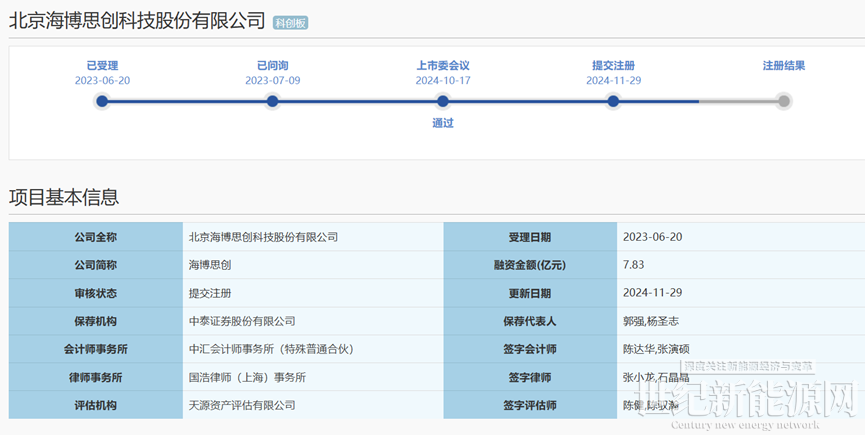
Task: Click appraiser 天源资产评估有限公司 cell
Action: (x=242, y=405)
